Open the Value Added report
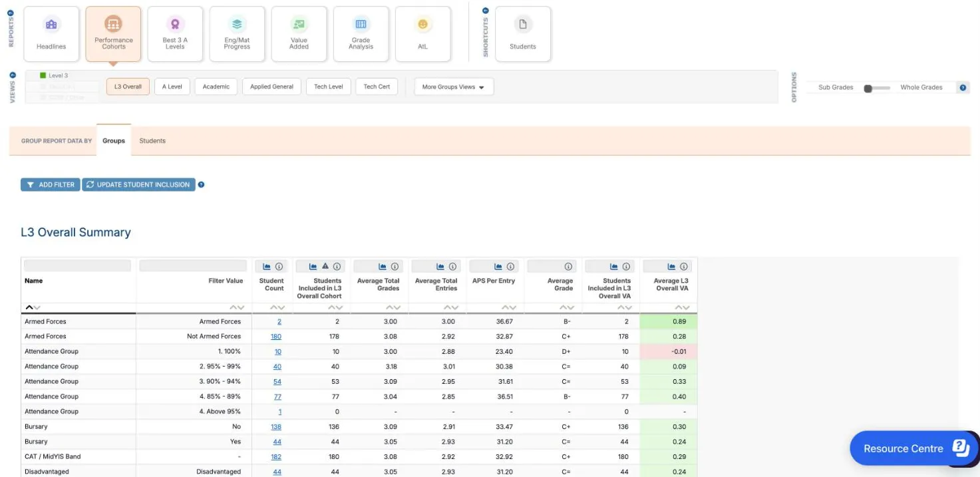The width and height of the screenshot is (980, 477). tap(299, 34)
